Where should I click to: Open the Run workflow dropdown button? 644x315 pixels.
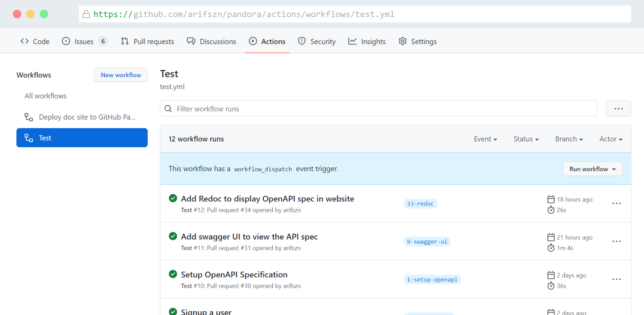coord(592,169)
